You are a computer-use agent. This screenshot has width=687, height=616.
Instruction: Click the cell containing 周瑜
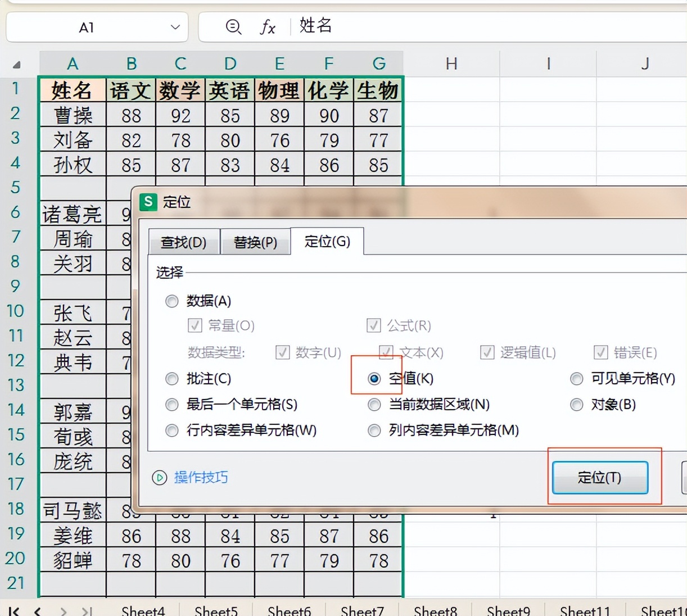[x=73, y=238]
